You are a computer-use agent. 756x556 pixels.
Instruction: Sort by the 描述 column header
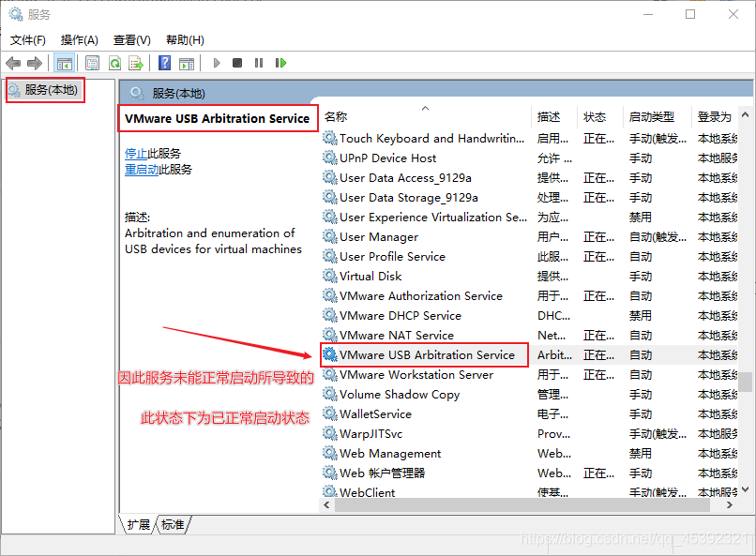pos(554,116)
